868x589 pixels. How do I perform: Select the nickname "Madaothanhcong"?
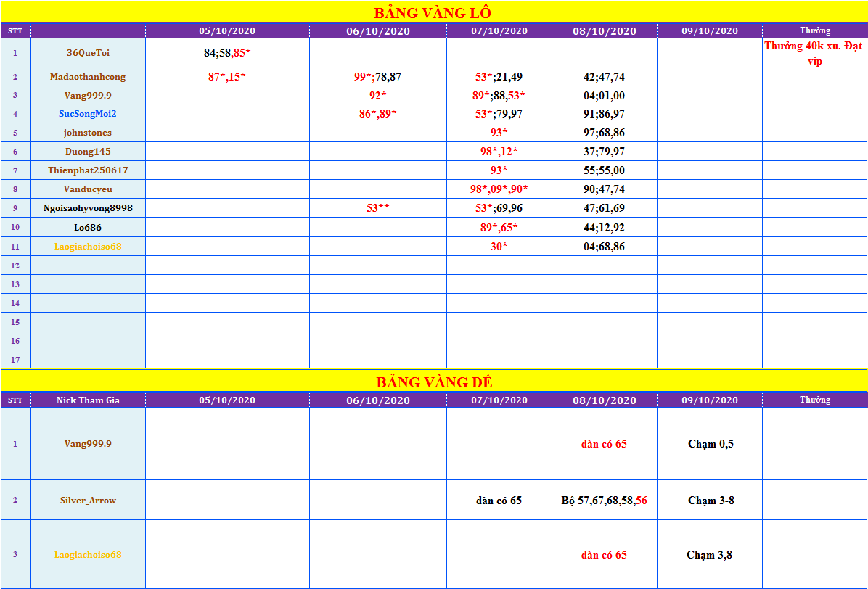pyautogui.click(x=88, y=77)
